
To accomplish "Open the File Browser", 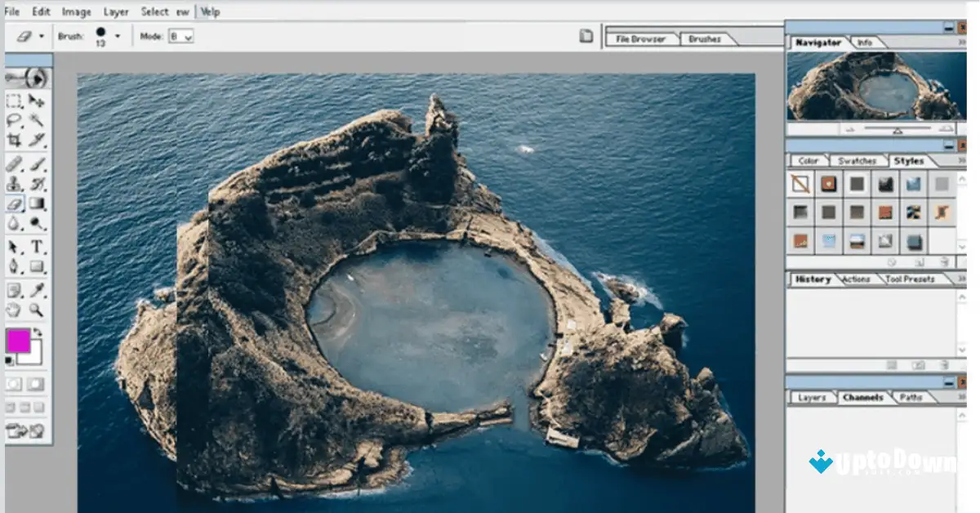I will pyautogui.click(x=643, y=38).
